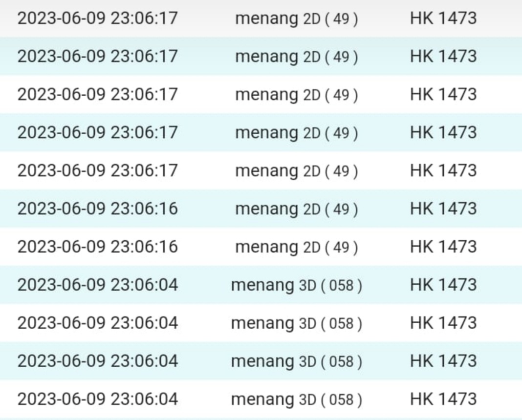Select "menang 2D (49)" in the topmost row

point(296,19)
